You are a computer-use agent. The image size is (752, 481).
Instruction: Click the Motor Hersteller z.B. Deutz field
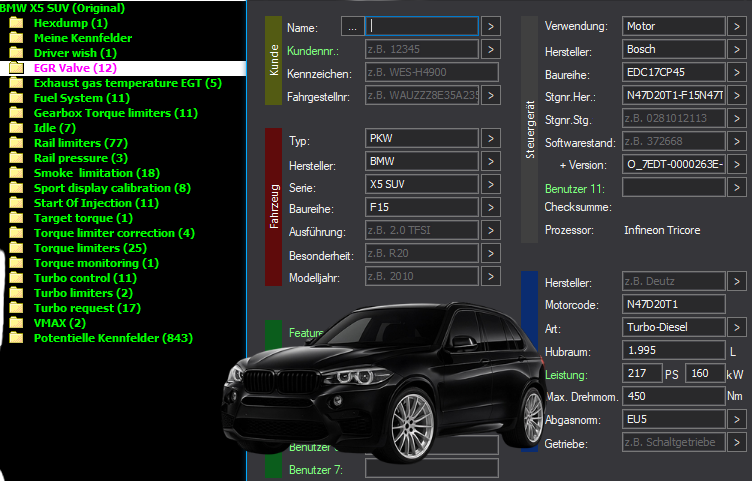(x=674, y=281)
